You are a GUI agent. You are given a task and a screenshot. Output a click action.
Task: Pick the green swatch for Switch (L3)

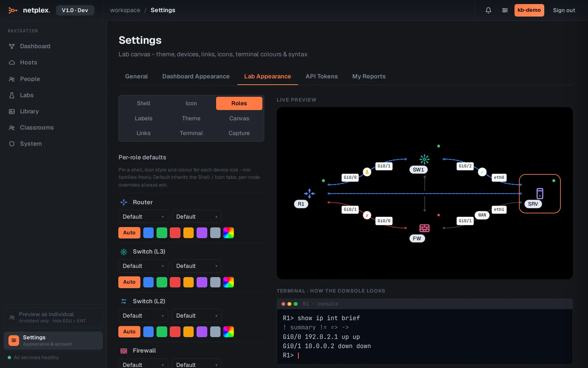162,282
